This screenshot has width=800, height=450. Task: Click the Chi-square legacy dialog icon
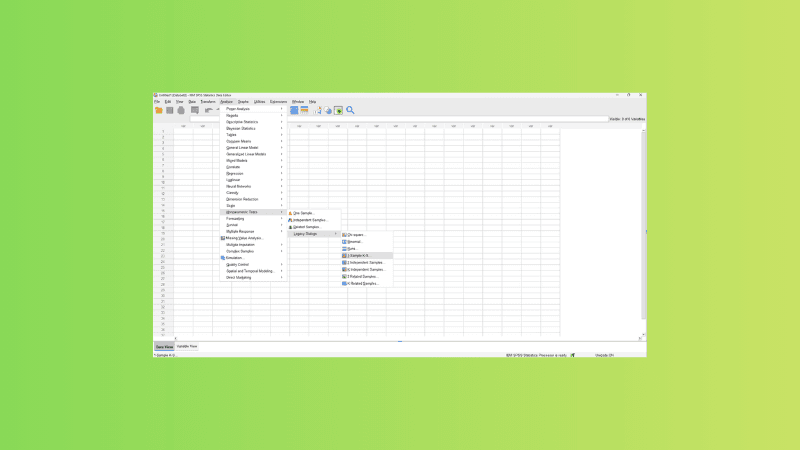pyautogui.click(x=344, y=235)
